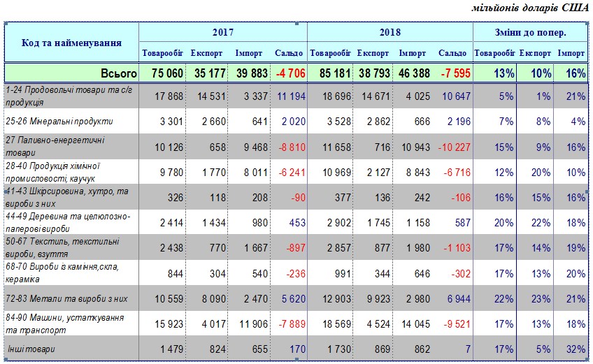Select the 2018 year header cell
This screenshot has height=364, width=593.
click(390, 32)
